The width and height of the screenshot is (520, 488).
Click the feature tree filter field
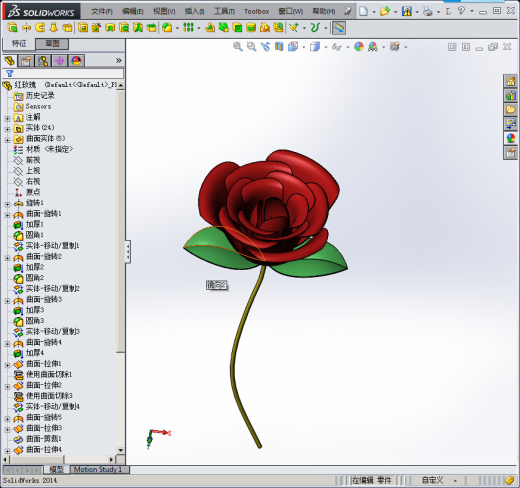(x=63, y=73)
